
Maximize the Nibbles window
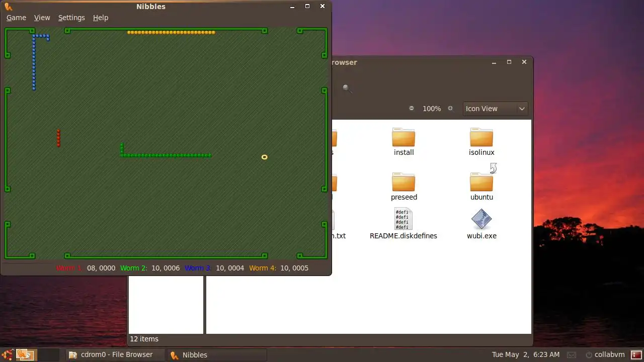[307, 7]
